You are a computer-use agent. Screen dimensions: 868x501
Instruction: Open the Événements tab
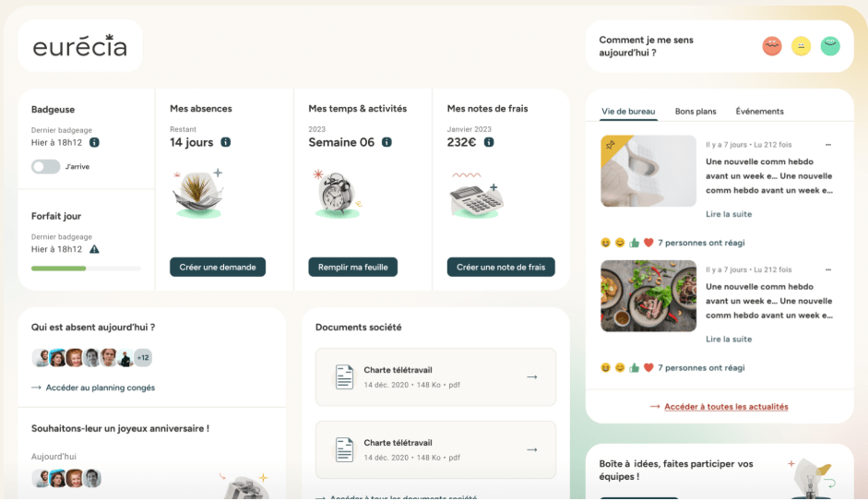(759, 112)
